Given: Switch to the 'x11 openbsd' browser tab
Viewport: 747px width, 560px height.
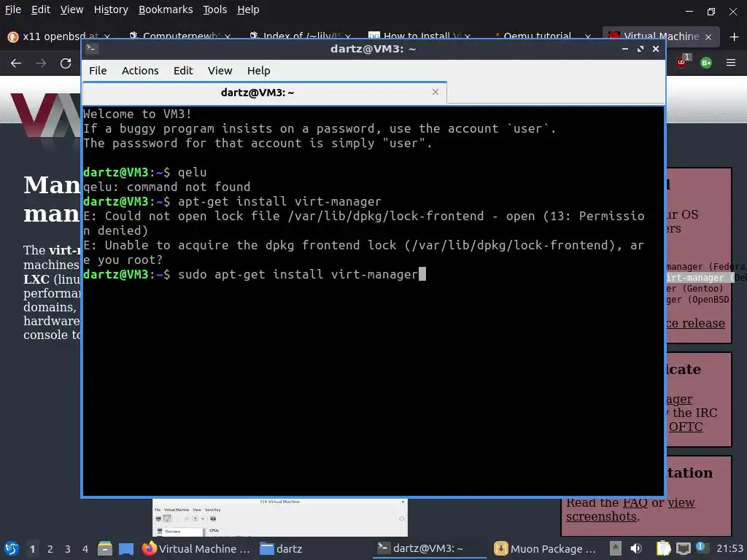Looking at the screenshot, I should coord(60,36).
